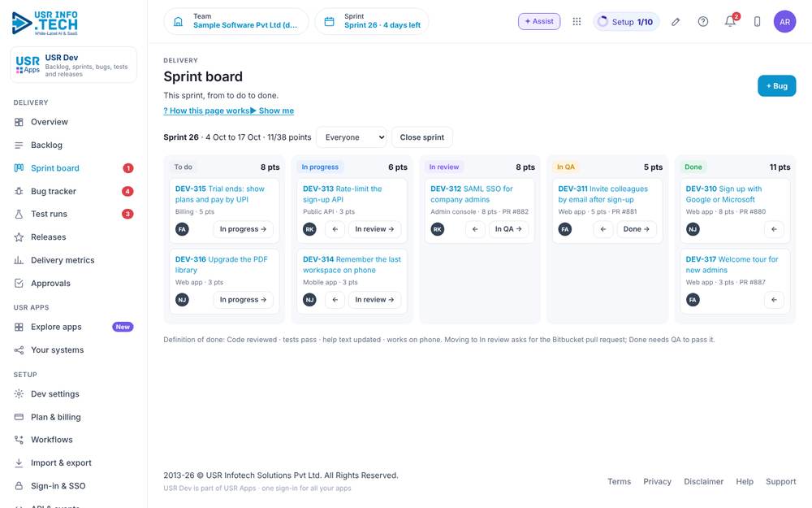Open the Everyone assignee filter dropdown
Screen dimensions: 812x508
(x=352, y=137)
